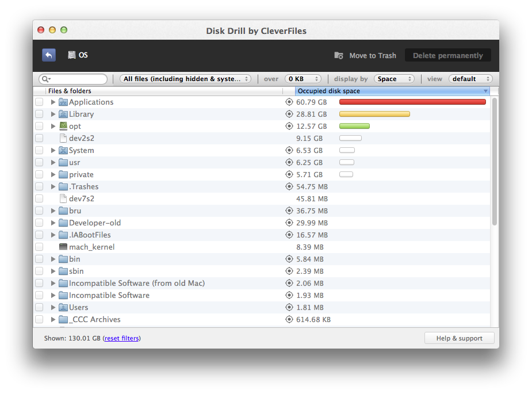532x394 pixels.
Task: Open the display by Space dropdown
Action: [394, 79]
